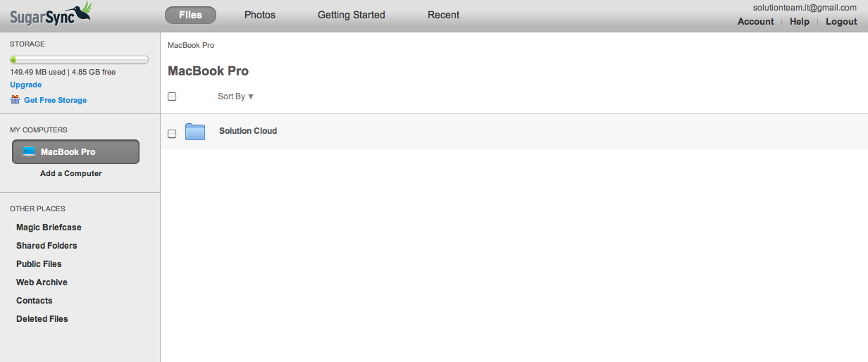The image size is (868, 362).
Task: Toggle the select-all checkbox near Sort By
Action: [172, 96]
